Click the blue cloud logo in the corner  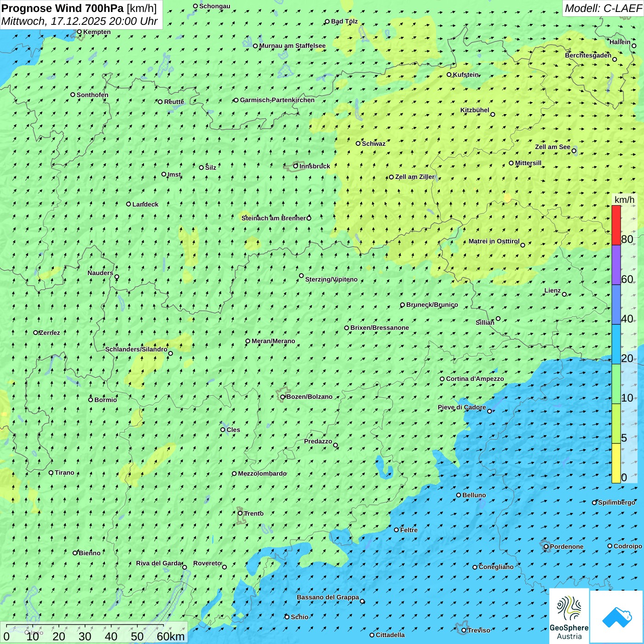[616, 616]
